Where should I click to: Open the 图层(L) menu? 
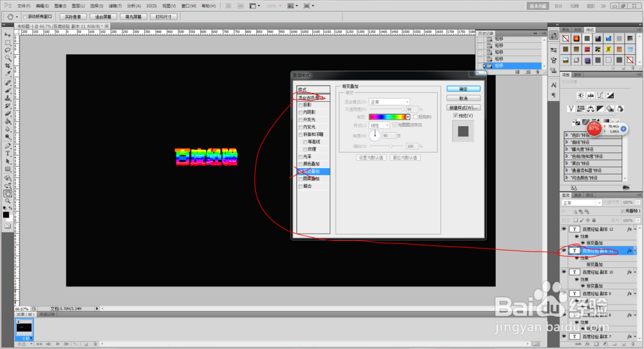click(78, 6)
